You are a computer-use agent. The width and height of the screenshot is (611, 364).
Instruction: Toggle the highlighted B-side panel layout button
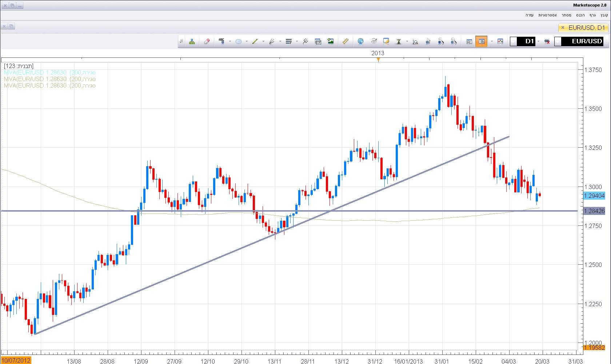[482, 41]
